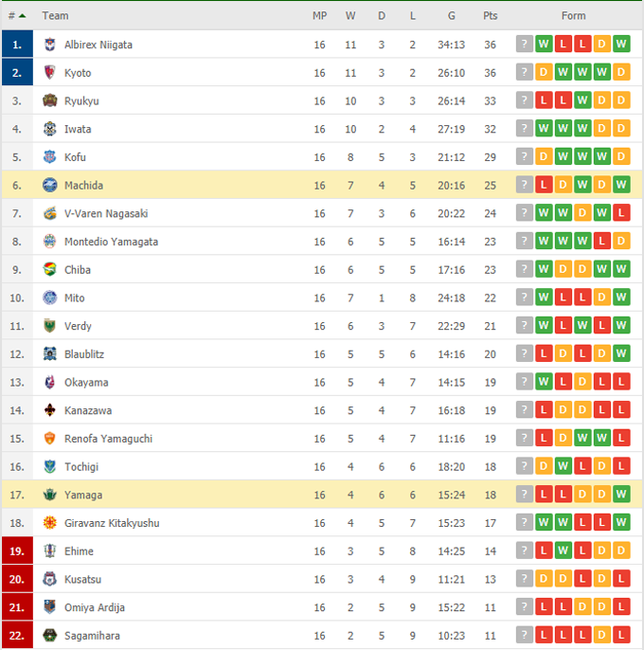Click the Machida team crest icon
The image size is (644, 650).
click(50, 186)
